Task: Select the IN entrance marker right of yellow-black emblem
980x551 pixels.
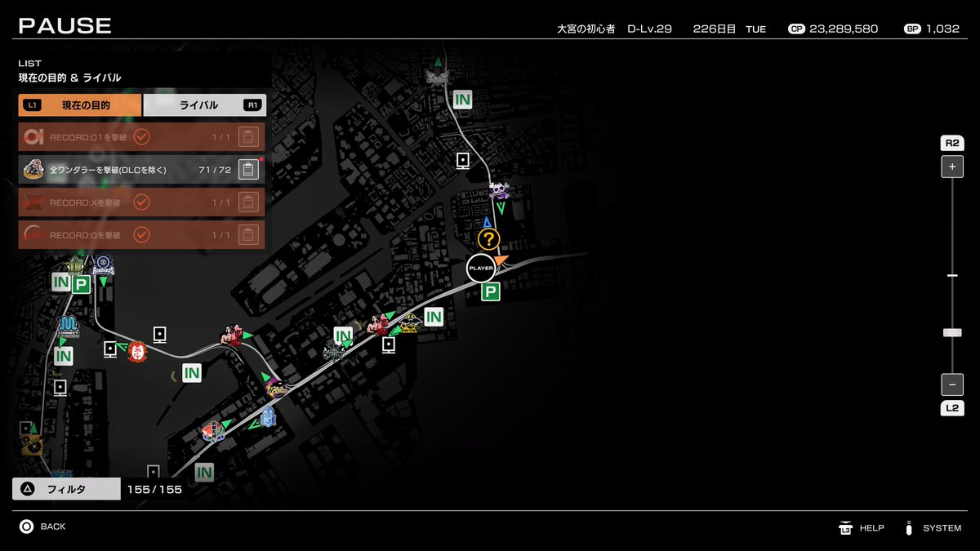Action: point(434,317)
